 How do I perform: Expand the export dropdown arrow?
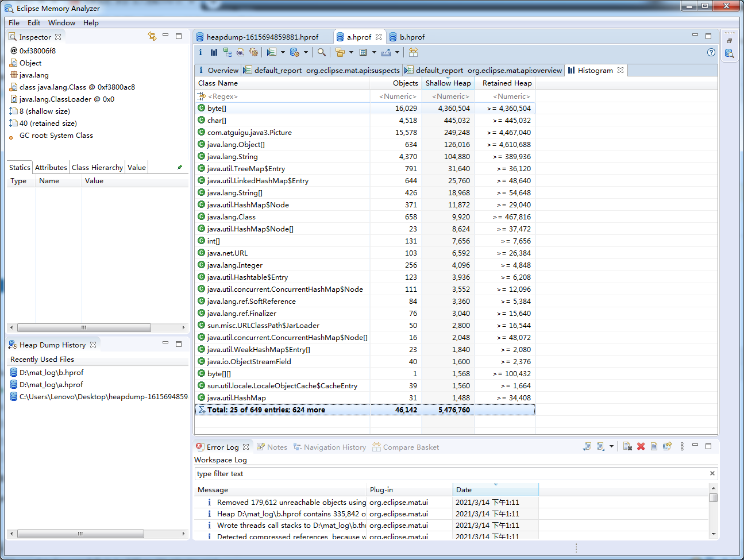click(397, 52)
